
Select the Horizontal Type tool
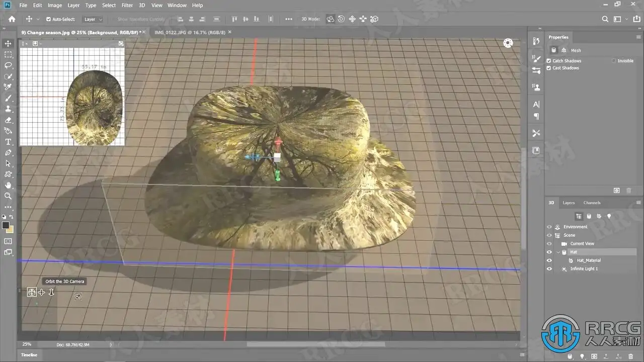(8, 142)
